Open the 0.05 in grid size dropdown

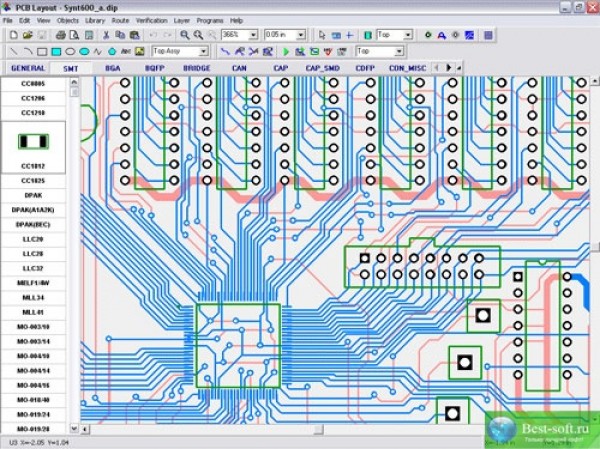[301, 35]
